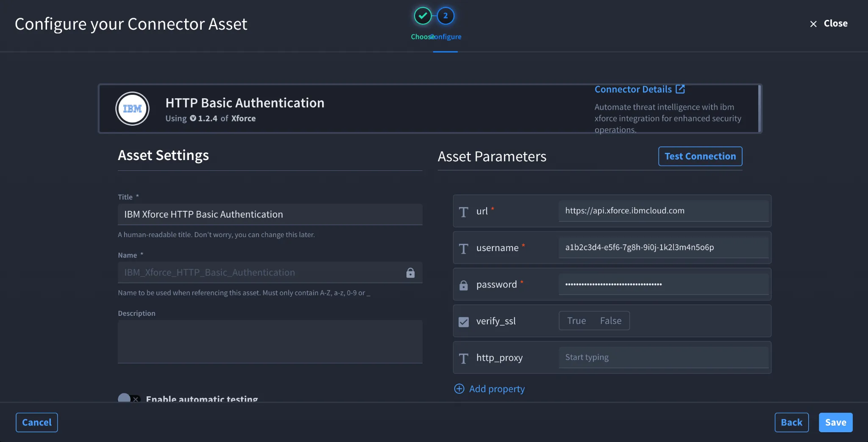Screen dimensions: 868x442
Task: Click the connector description scrollbar
Action: coord(759,108)
